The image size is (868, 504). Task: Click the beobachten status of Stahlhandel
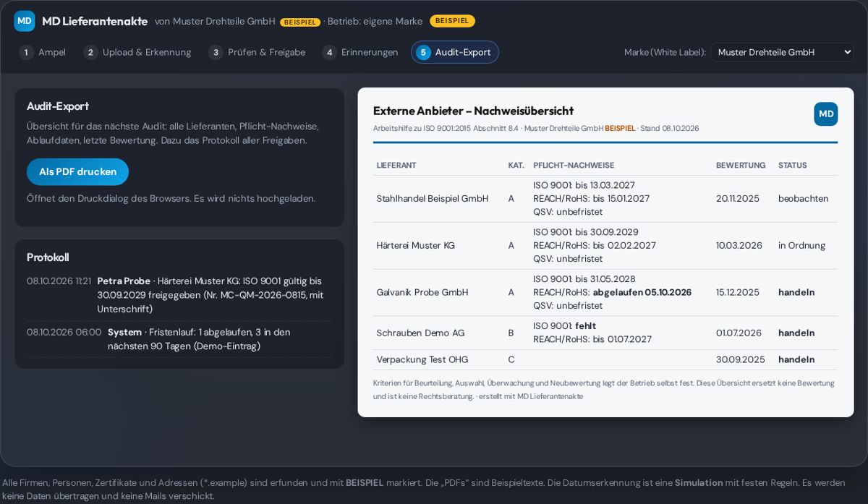tap(804, 199)
